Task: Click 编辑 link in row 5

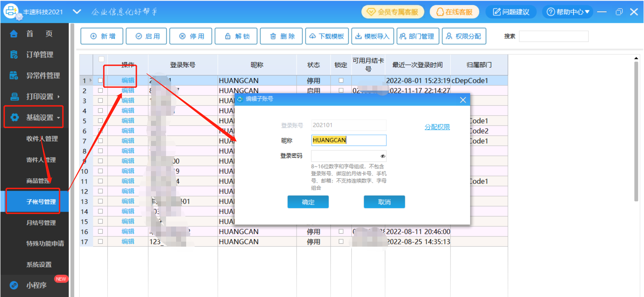Action: click(x=128, y=121)
